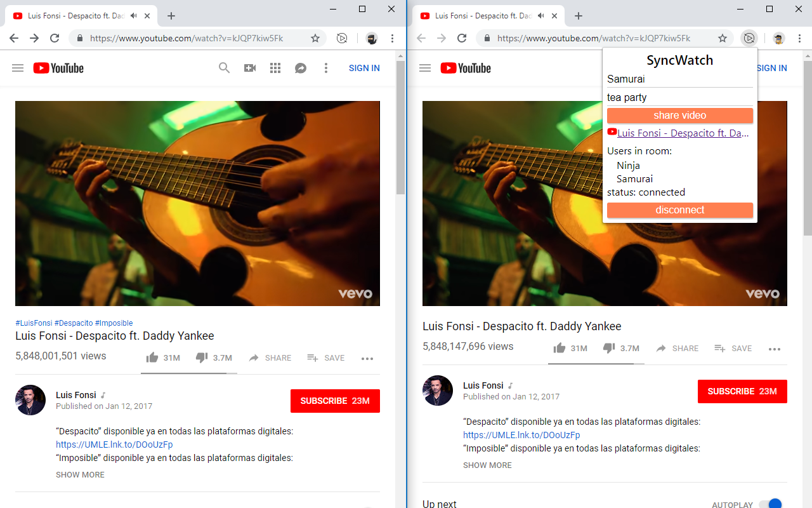
Task: Click Luis Fonsi channel name in right window
Action: point(483,385)
